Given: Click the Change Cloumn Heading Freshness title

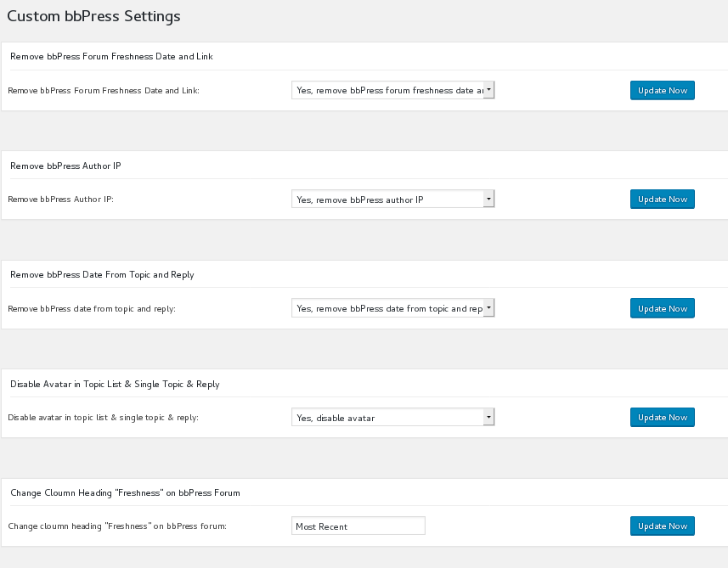Looking at the screenshot, I should point(125,492).
